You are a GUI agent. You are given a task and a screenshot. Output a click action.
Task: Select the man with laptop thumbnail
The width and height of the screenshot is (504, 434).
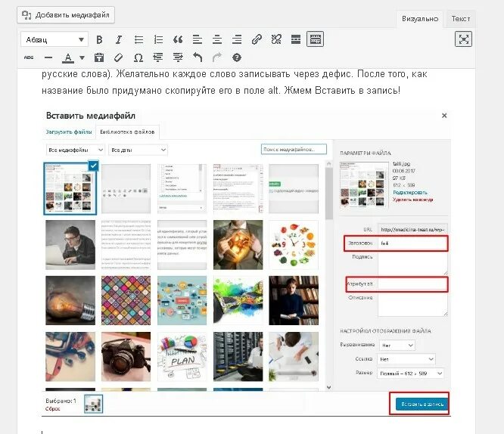[x=70, y=245]
